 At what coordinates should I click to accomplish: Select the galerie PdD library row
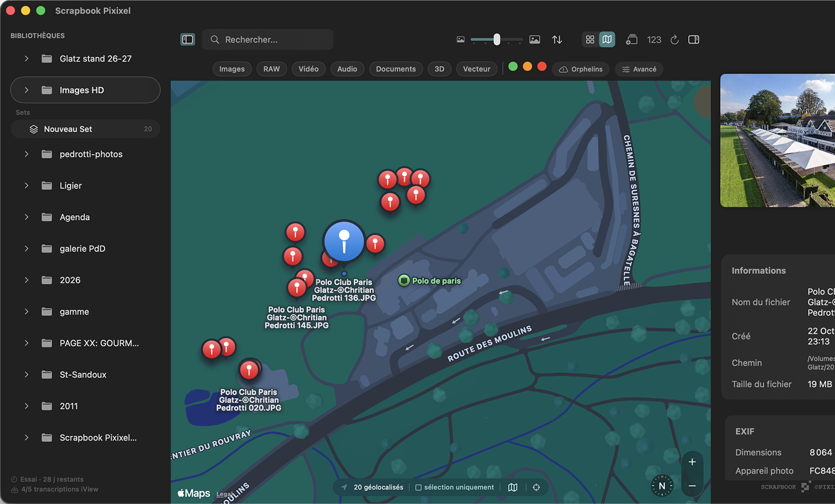tap(85, 249)
